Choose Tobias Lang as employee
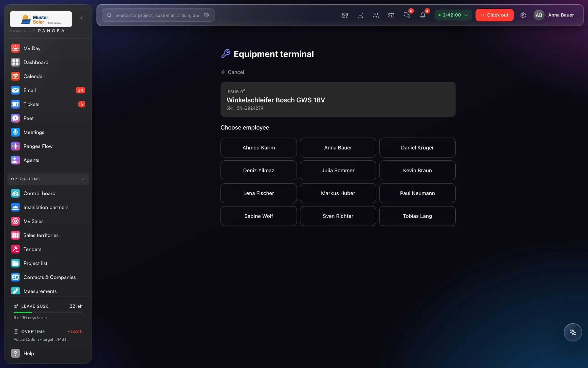 pyautogui.click(x=417, y=216)
